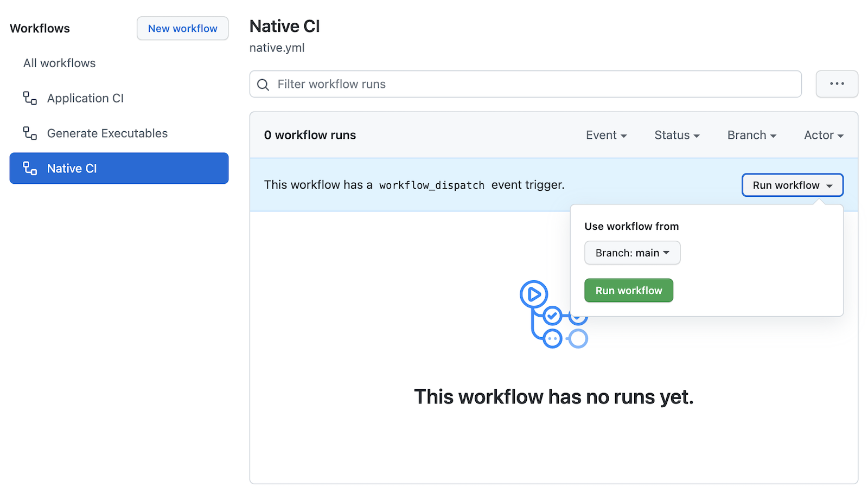Viewport: 868px width, 495px height.
Task: Select All workflows in sidebar
Action: (x=60, y=63)
